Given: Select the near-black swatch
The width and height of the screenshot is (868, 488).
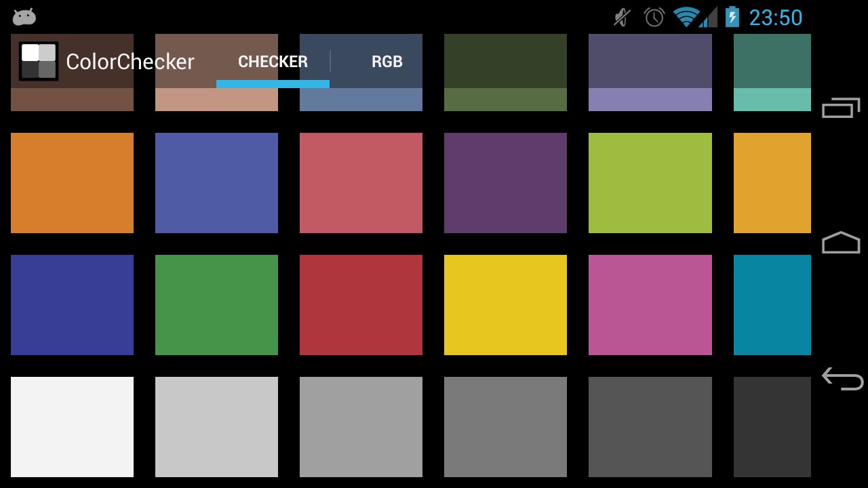Looking at the screenshot, I should 772,427.
